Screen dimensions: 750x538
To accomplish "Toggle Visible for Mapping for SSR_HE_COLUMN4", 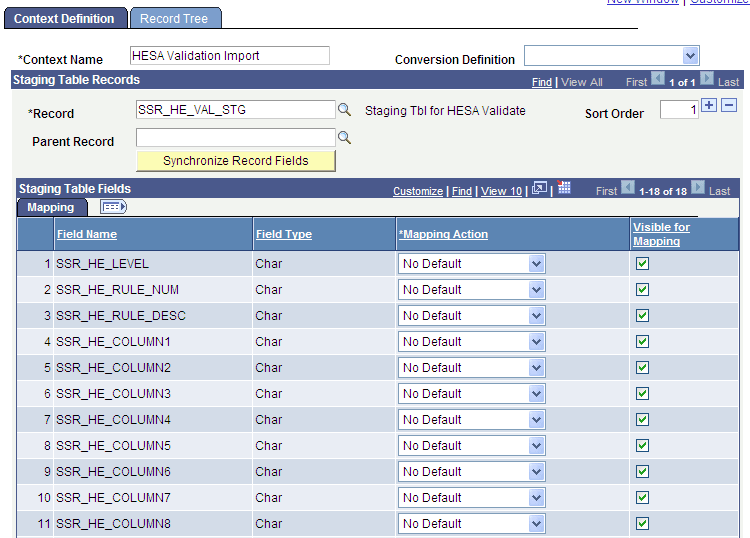I will 642,419.
